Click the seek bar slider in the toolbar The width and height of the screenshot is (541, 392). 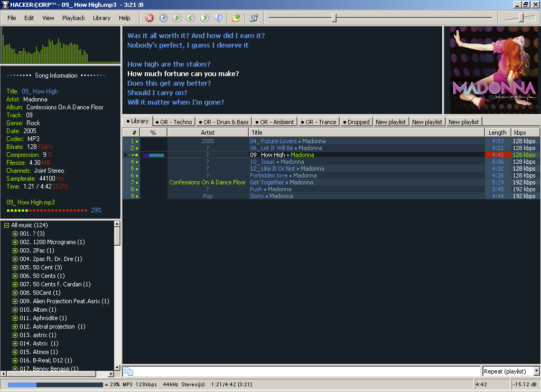(334, 18)
